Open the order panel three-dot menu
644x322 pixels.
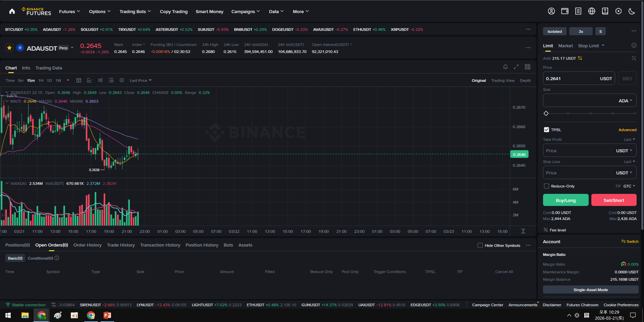point(634,31)
